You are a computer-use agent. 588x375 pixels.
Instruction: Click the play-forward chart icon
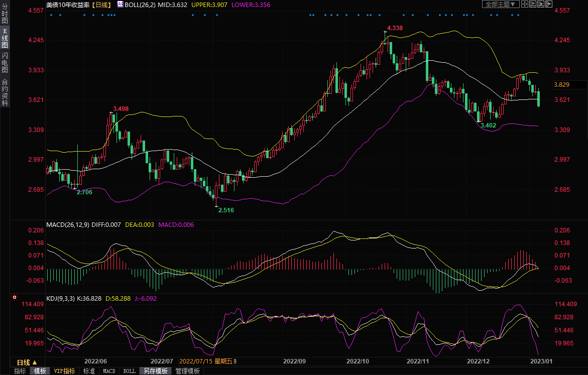click(541, 5)
